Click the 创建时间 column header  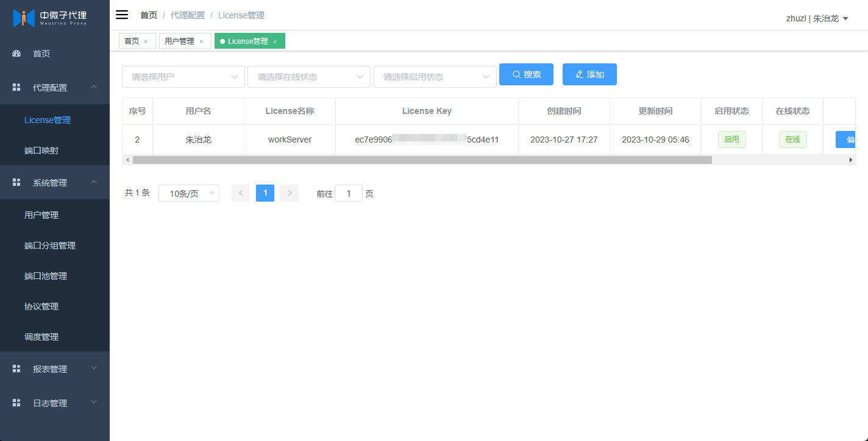tap(564, 111)
